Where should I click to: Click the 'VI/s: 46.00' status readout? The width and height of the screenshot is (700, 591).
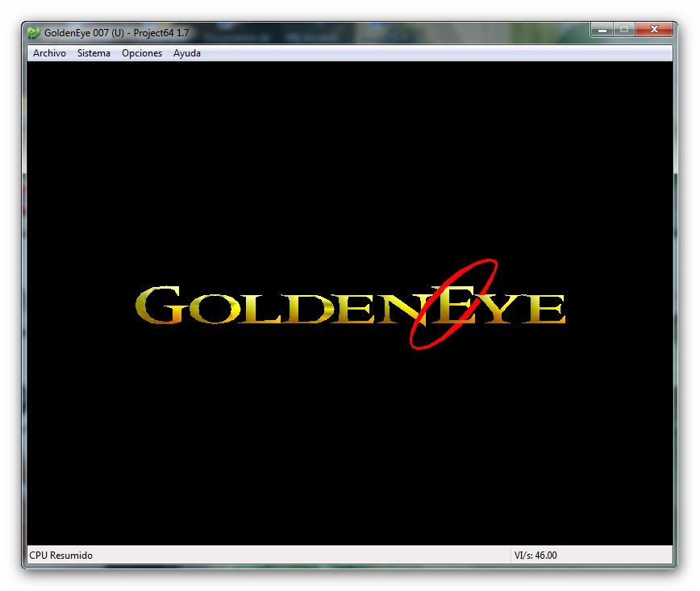[x=535, y=556]
